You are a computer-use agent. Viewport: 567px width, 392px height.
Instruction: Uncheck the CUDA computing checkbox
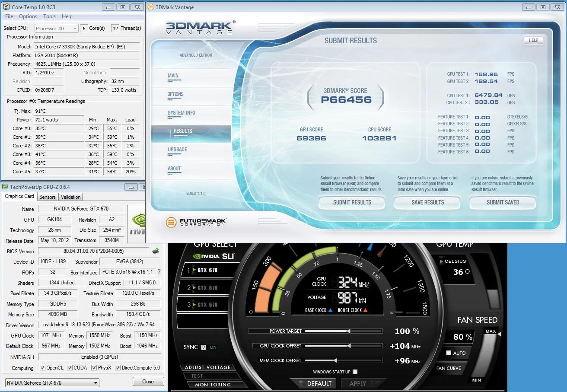[69, 368]
